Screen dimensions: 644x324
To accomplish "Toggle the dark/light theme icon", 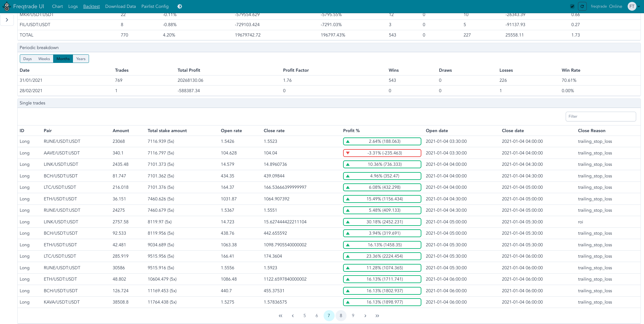I will click(180, 6).
